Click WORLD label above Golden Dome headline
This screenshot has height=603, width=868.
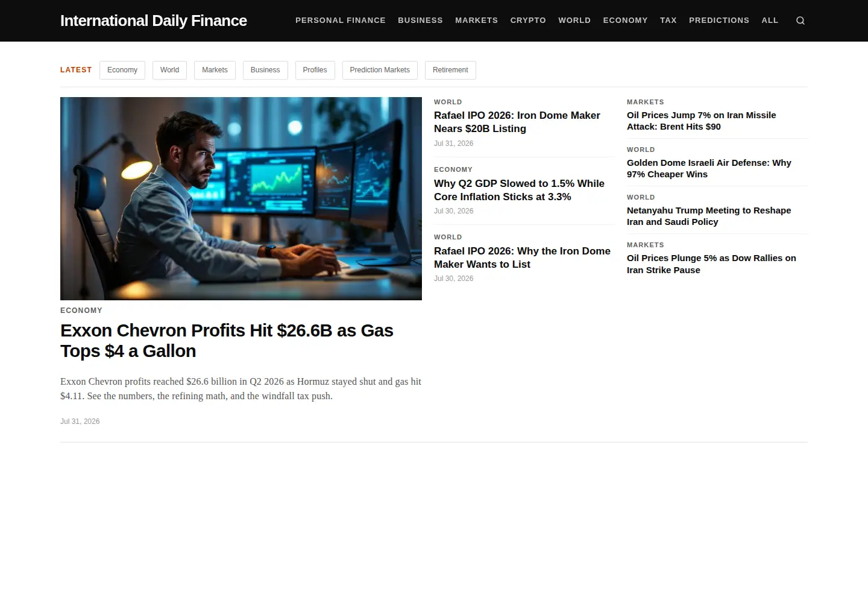641,150
